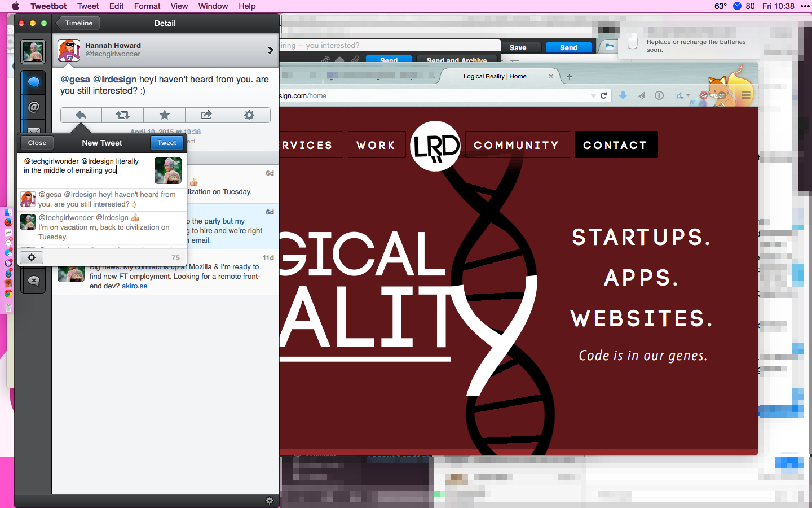Viewport: 812px width, 508px height.
Task: Click the blue checkmark menu bar icon
Action: pos(737,6)
